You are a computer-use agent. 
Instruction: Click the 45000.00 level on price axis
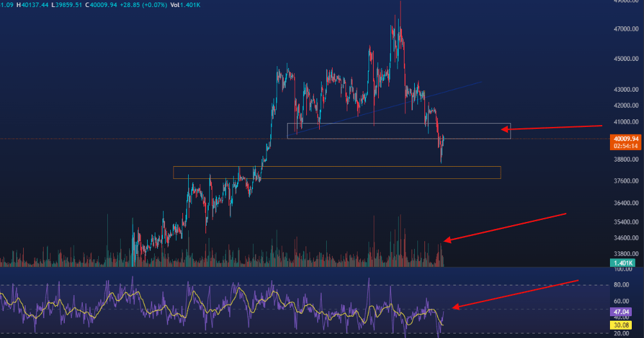pyautogui.click(x=626, y=59)
